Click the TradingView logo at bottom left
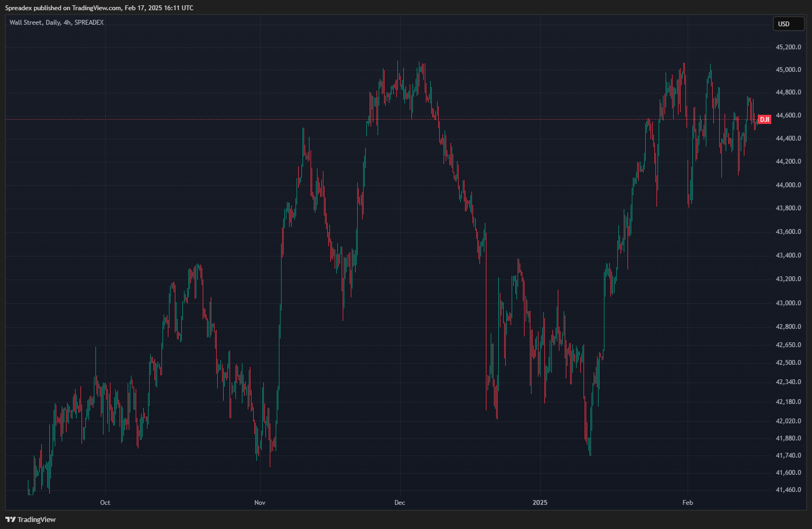The height and width of the screenshot is (529, 812). pyautogui.click(x=31, y=519)
